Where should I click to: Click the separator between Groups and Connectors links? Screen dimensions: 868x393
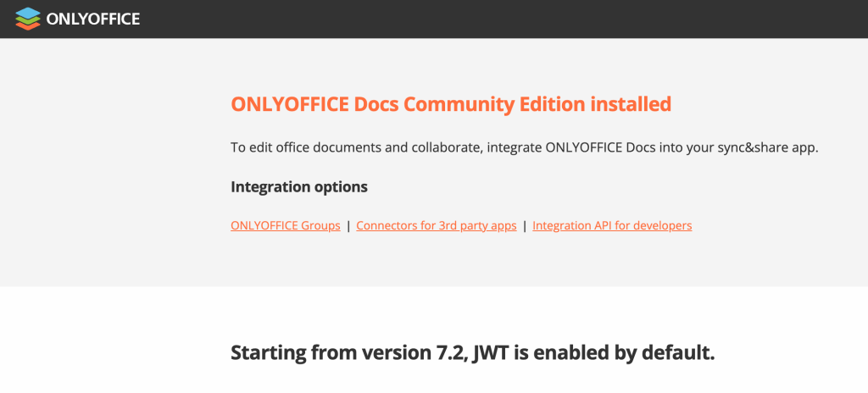[348, 225]
